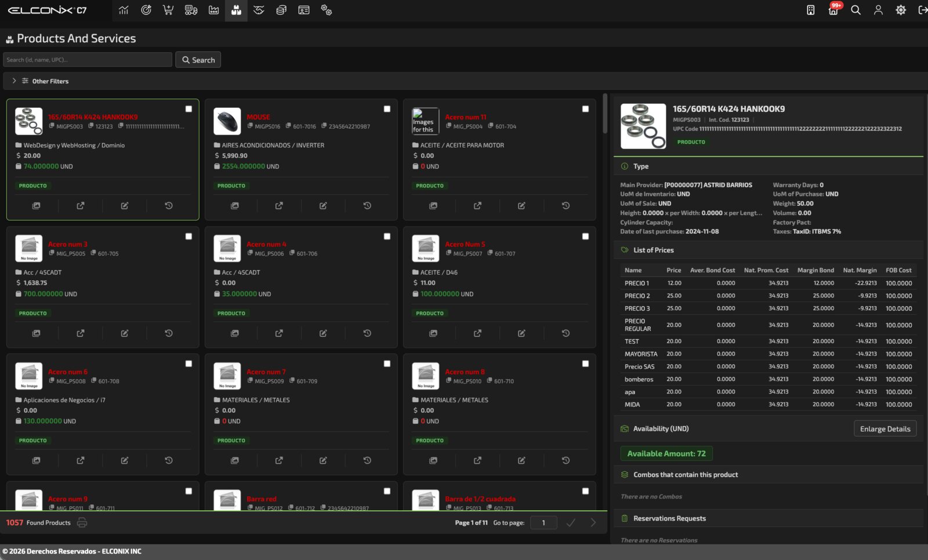928x560 pixels.
Task: Open the coins finance module icon
Action: tap(281, 10)
